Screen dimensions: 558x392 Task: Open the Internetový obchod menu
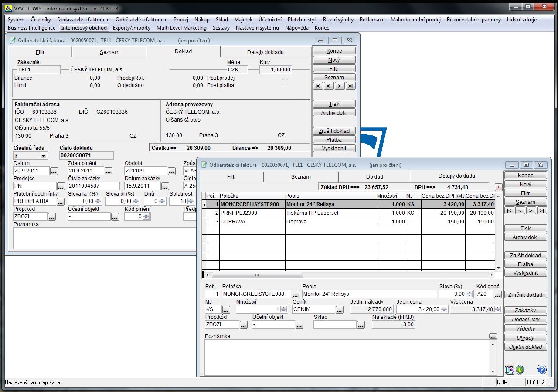coord(84,28)
